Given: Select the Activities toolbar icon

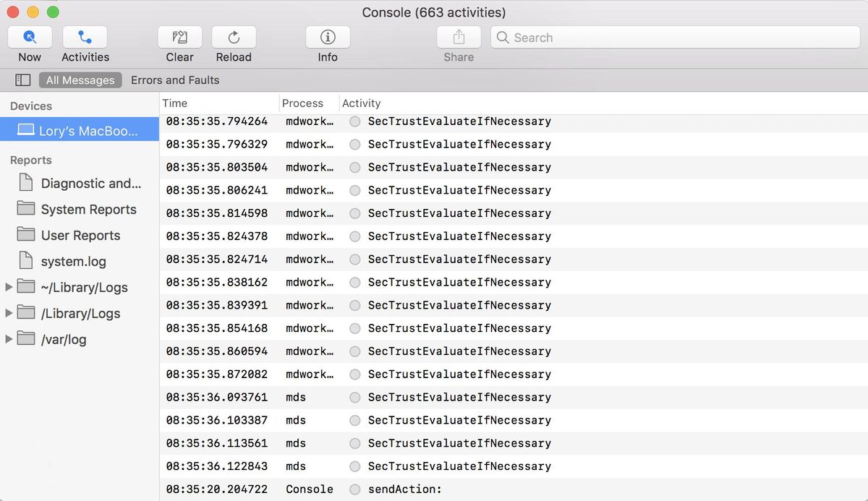Looking at the screenshot, I should click(84, 37).
